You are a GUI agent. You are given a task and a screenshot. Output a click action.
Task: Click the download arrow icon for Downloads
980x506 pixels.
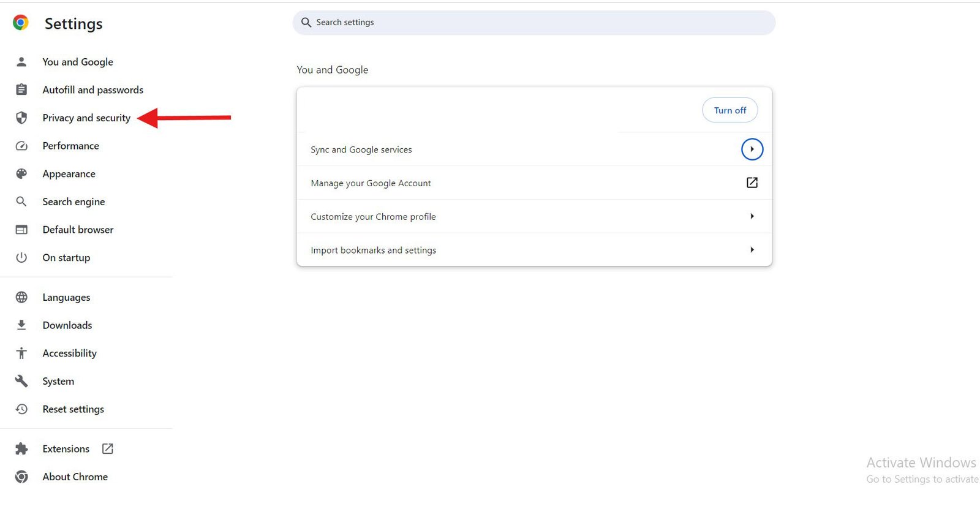tap(21, 325)
